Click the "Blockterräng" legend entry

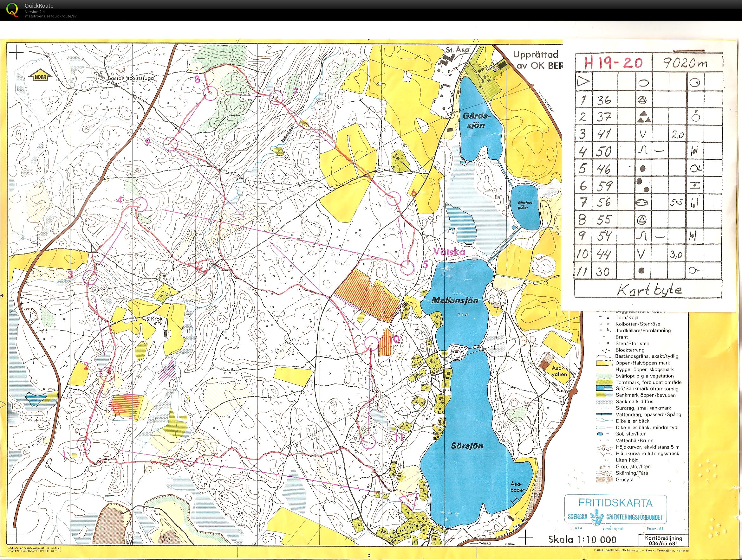pyautogui.click(x=631, y=350)
